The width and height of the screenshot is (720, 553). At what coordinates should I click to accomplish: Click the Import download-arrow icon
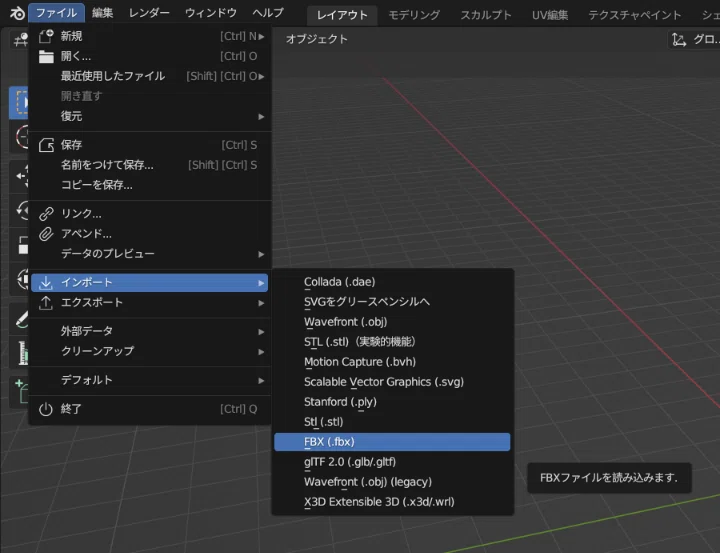tap(45, 283)
